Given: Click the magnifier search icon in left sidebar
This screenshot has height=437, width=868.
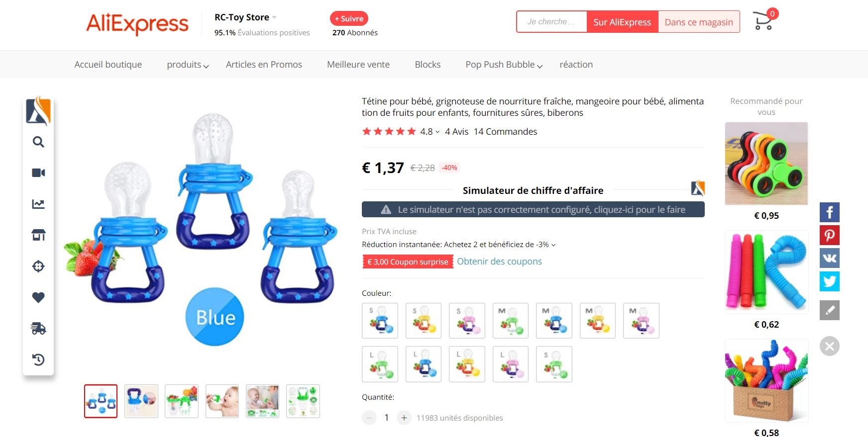Looking at the screenshot, I should [x=38, y=142].
